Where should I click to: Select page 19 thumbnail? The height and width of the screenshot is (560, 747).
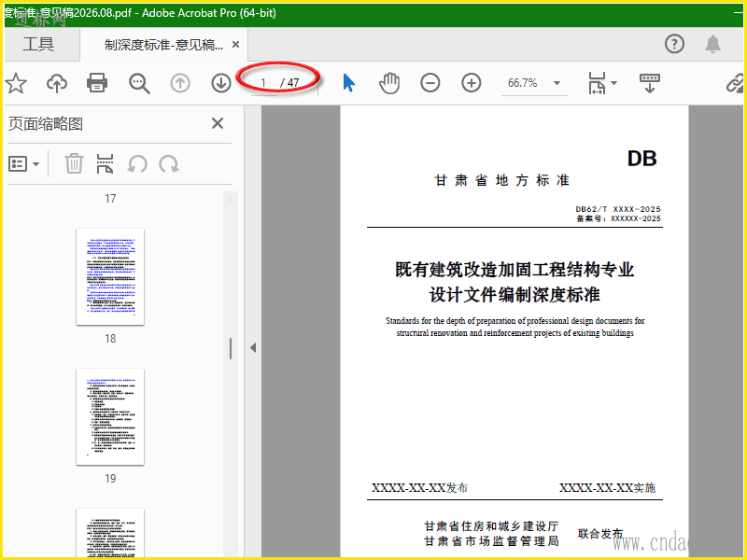(110, 416)
